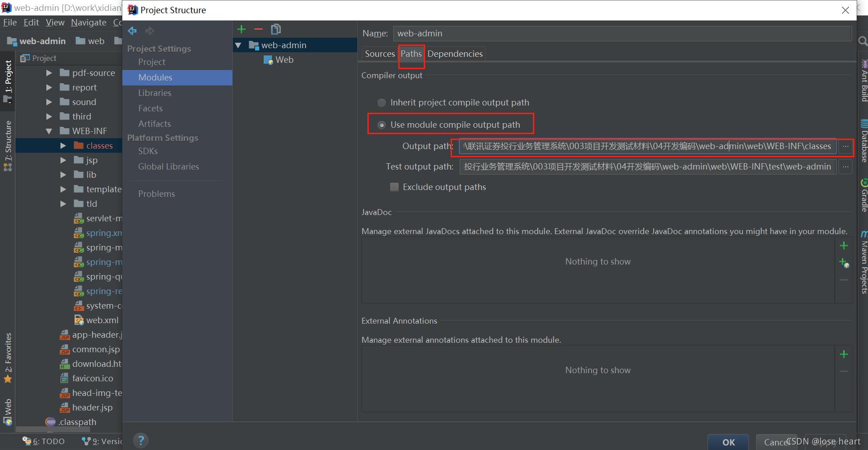Open the 6: TODO tool window
Viewport: 868px width, 450px height.
(44, 441)
